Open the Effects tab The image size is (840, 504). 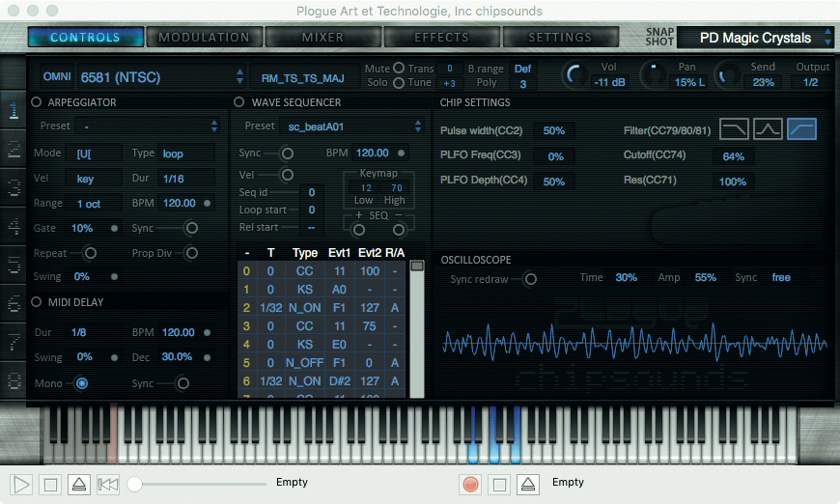pos(441,38)
